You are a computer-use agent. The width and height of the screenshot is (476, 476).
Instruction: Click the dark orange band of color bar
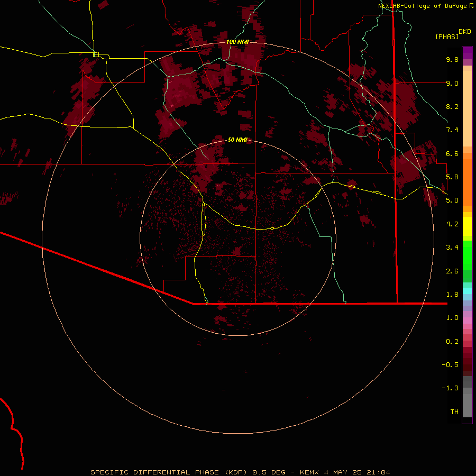point(467,183)
